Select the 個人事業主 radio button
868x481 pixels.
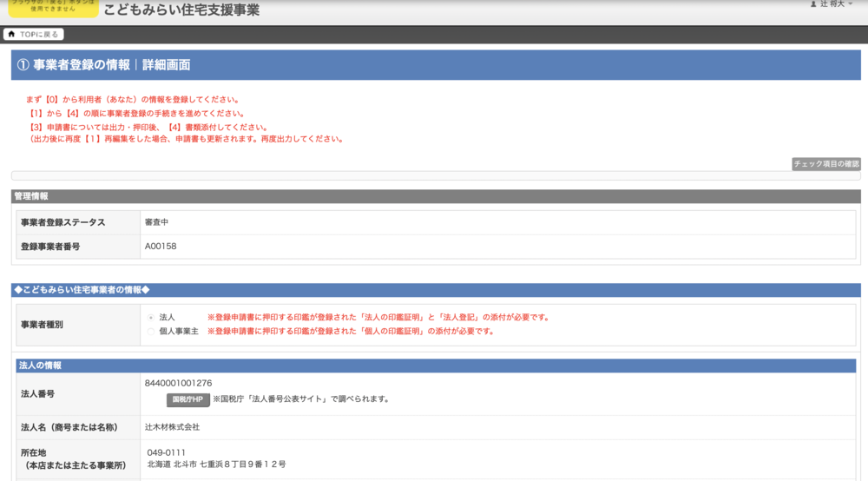(x=150, y=332)
